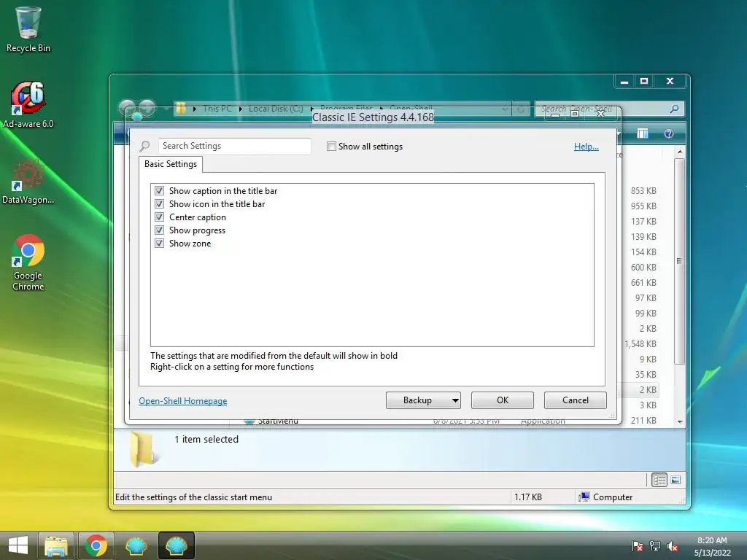Click the 1,548 KB size cell

click(x=640, y=344)
